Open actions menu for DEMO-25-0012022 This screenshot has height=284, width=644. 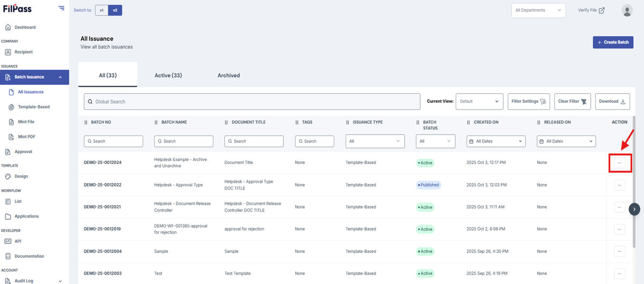click(619, 185)
